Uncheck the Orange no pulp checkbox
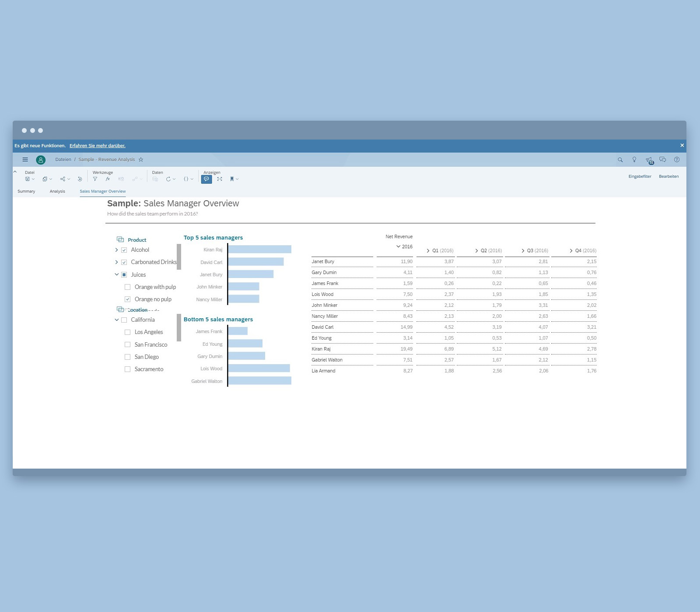 tap(128, 299)
